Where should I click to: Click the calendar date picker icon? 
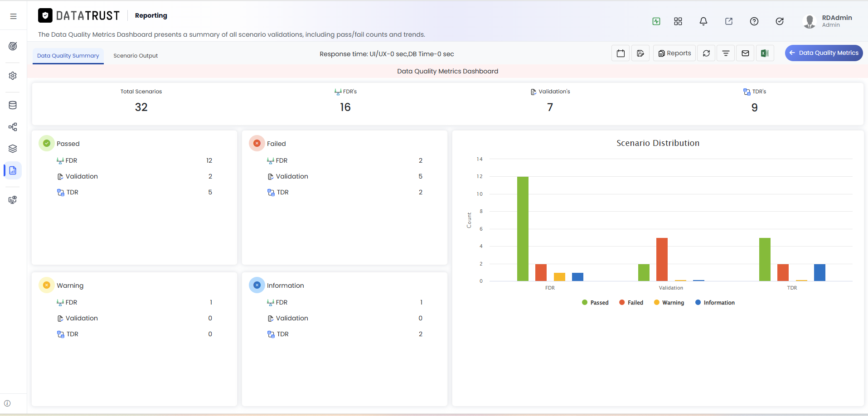621,53
